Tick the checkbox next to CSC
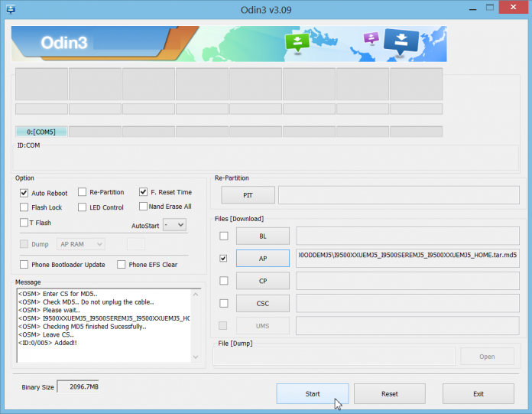 [x=224, y=303]
